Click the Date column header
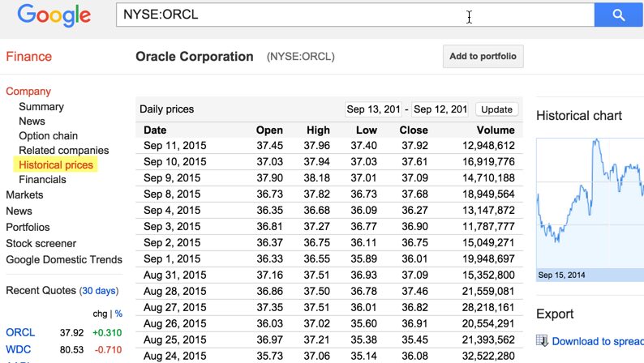This screenshot has width=644, height=363. [155, 130]
